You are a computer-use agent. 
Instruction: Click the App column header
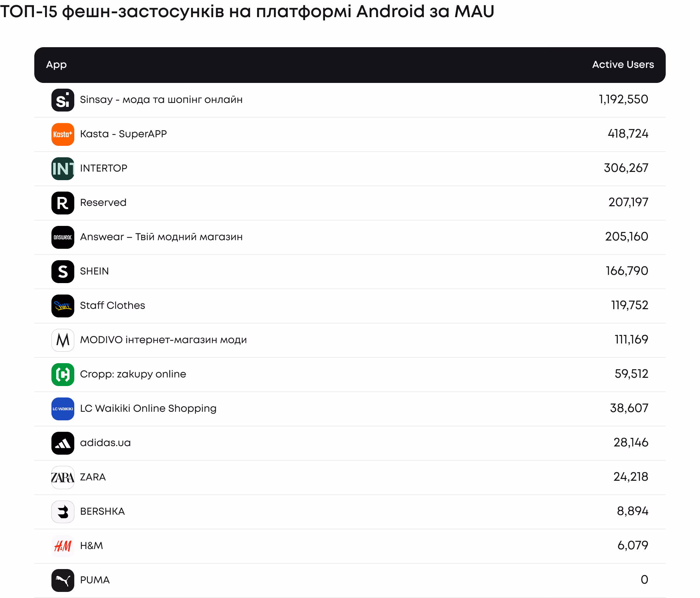tap(56, 65)
